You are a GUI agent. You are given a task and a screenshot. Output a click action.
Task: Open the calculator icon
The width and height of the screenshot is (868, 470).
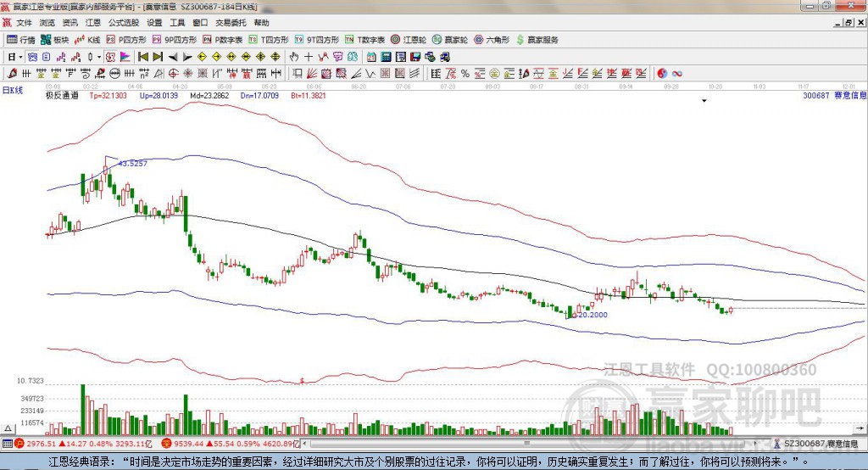[x=387, y=57]
